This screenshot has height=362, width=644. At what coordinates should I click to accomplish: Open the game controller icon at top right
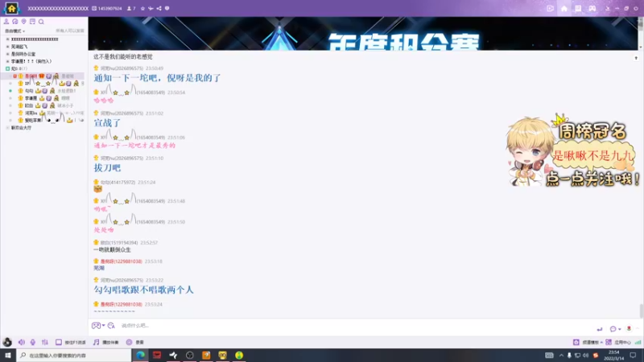point(592,8)
